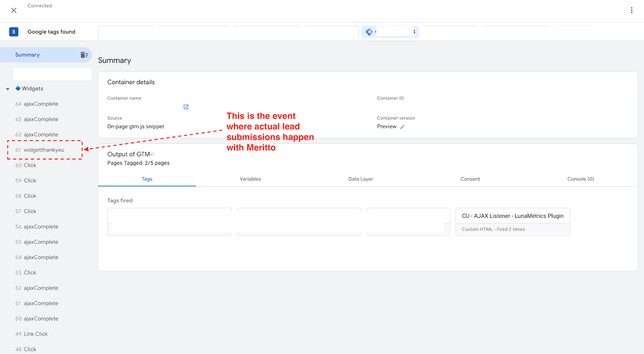Select Summary in the left panel
The image size is (644, 354).
27,55
